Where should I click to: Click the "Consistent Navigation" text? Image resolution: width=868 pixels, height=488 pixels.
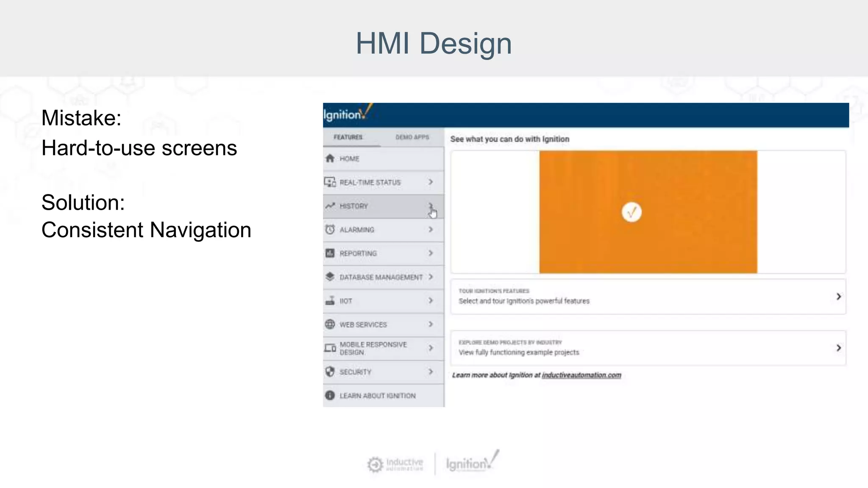click(146, 230)
